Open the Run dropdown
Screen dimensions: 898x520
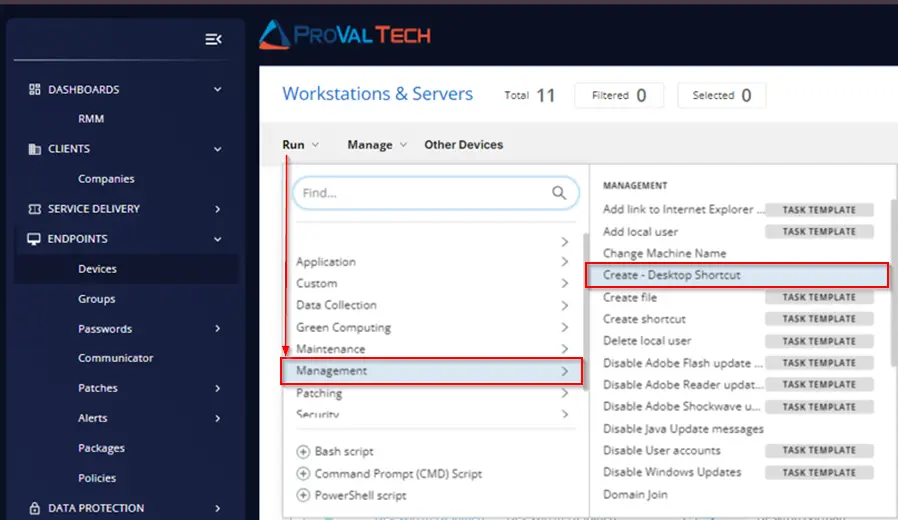coord(300,145)
